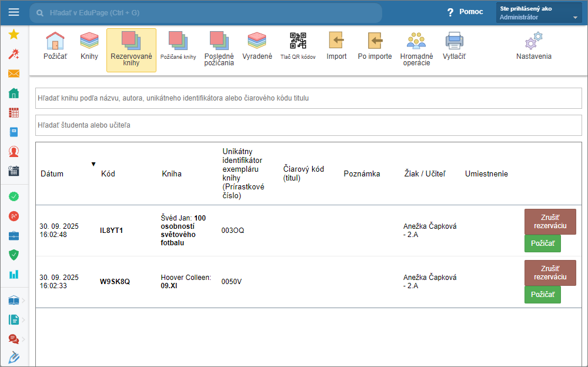The image size is (588, 367).
Task: Click the Vytlačiť printer icon
Action: 454,47
